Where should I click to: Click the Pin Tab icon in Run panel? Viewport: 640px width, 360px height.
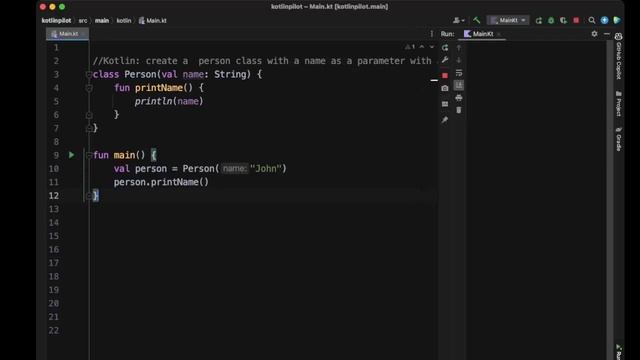(445, 120)
